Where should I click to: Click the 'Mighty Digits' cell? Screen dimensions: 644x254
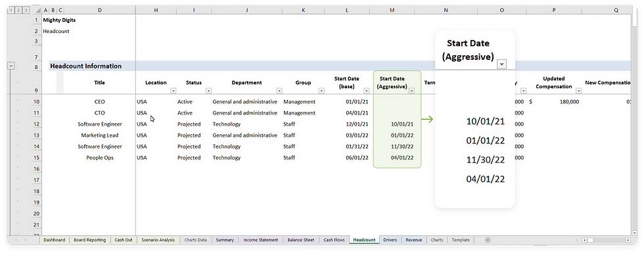click(59, 20)
